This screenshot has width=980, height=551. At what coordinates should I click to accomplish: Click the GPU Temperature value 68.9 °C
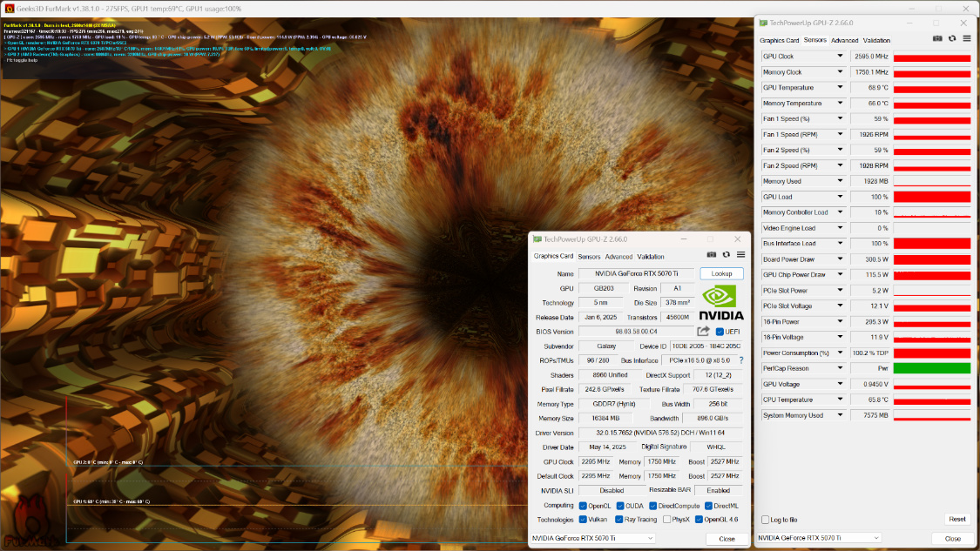pos(870,87)
